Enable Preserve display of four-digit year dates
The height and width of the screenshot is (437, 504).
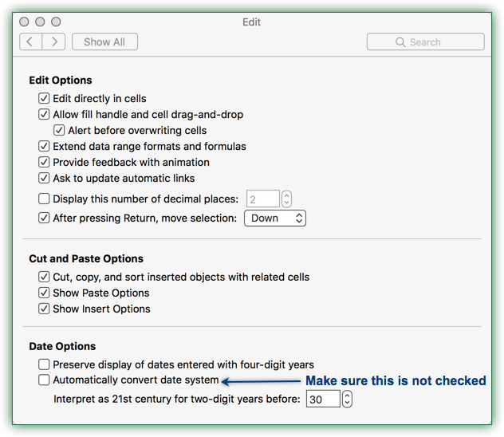pos(44,364)
